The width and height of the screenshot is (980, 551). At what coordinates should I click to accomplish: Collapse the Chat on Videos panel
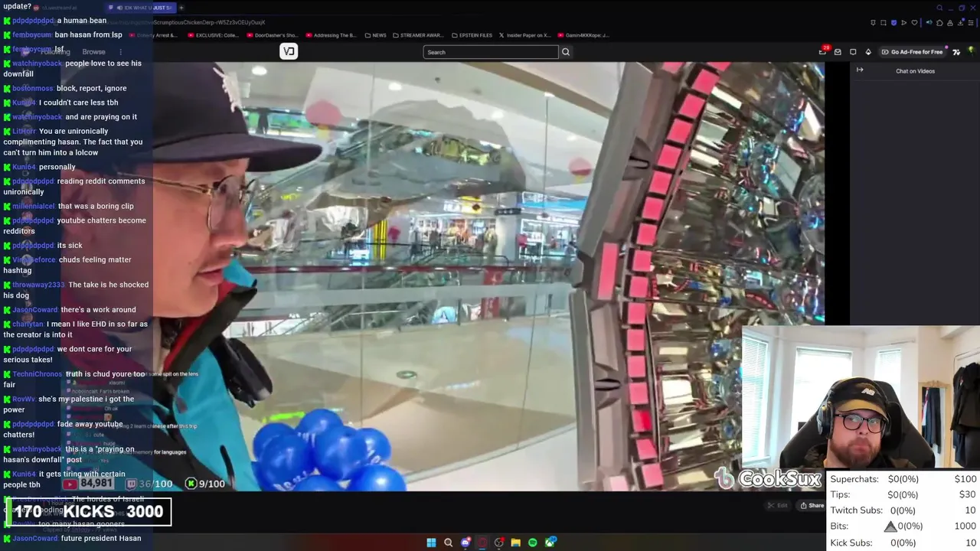click(x=860, y=70)
